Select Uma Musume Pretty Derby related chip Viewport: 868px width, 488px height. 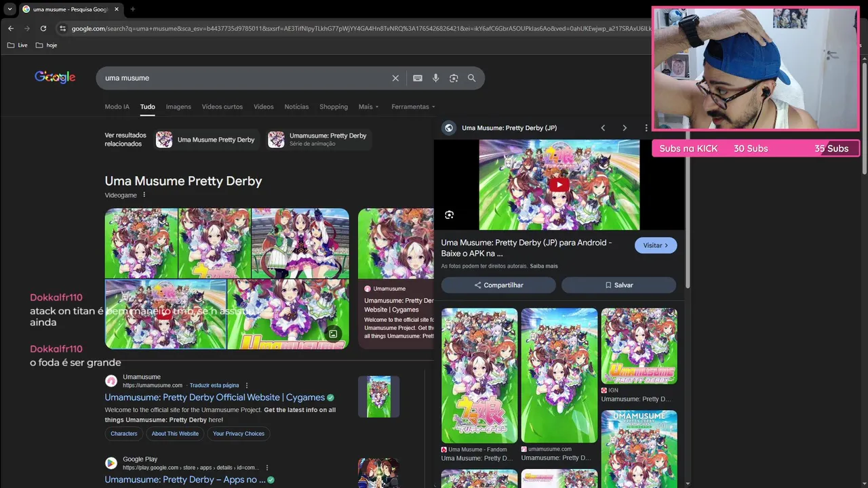pyautogui.click(x=205, y=140)
